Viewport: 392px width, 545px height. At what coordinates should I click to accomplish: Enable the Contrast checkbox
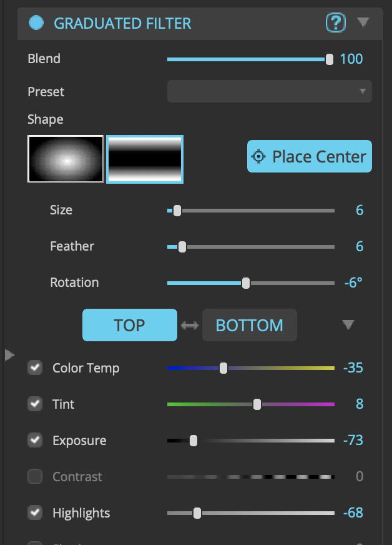tap(35, 476)
